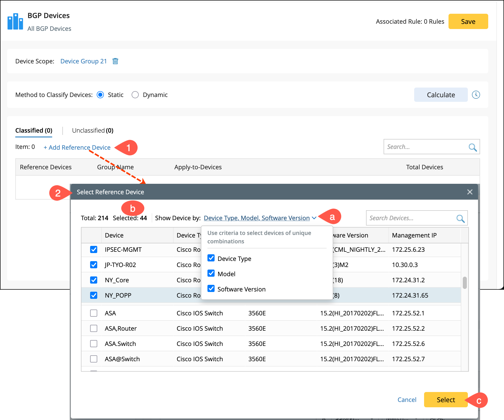The width and height of the screenshot is (504, 420).
Task: Click the Search Devices magnifier icon
Action: (x=460, y=218)
